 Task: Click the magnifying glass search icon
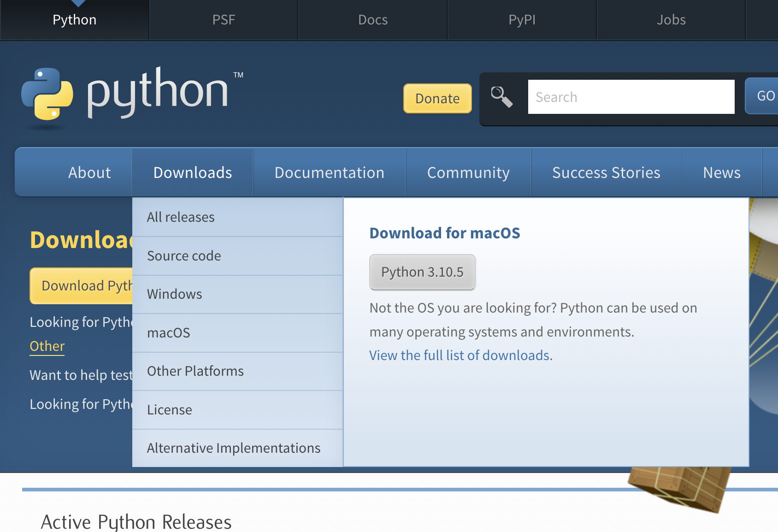tap(502, 97)
